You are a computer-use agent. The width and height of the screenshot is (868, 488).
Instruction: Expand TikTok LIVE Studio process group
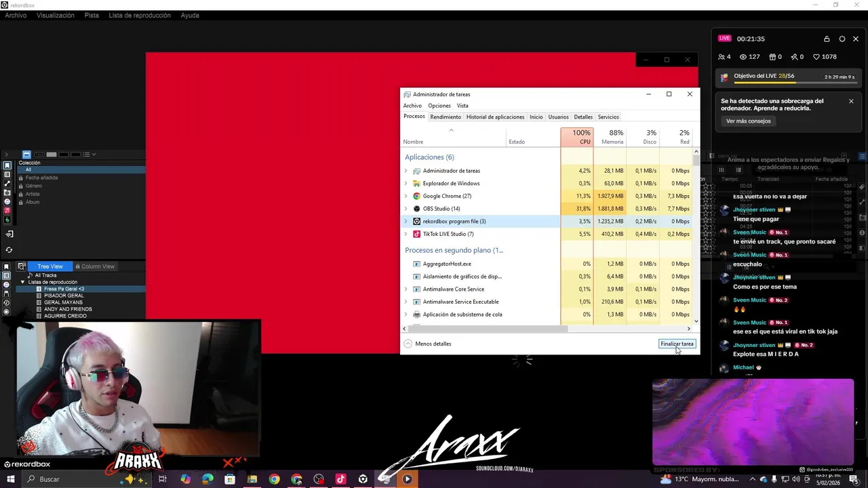[x=406, y=234]
